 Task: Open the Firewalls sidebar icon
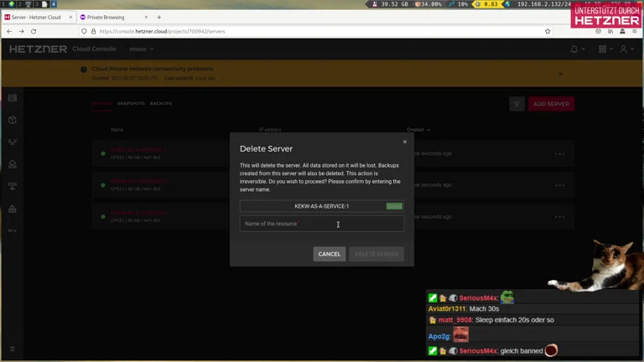(13, 209)
